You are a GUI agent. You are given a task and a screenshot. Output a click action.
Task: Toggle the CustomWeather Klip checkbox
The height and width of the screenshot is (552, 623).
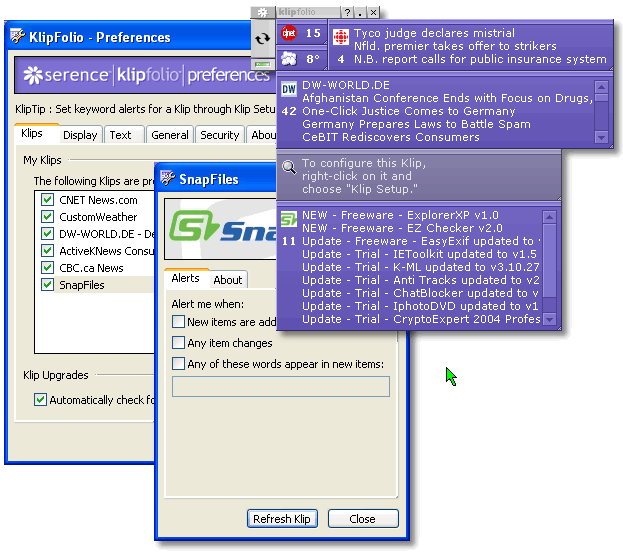click(x=47, y=217)
